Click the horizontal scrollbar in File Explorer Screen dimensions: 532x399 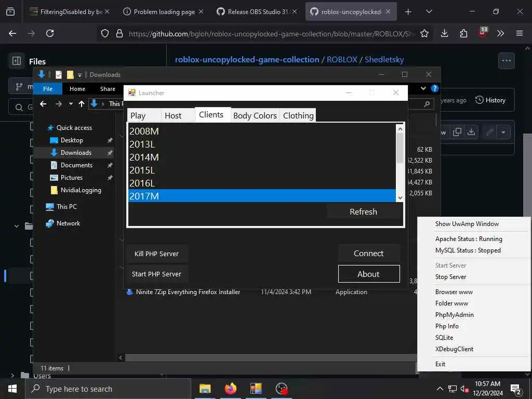[271, 357]
